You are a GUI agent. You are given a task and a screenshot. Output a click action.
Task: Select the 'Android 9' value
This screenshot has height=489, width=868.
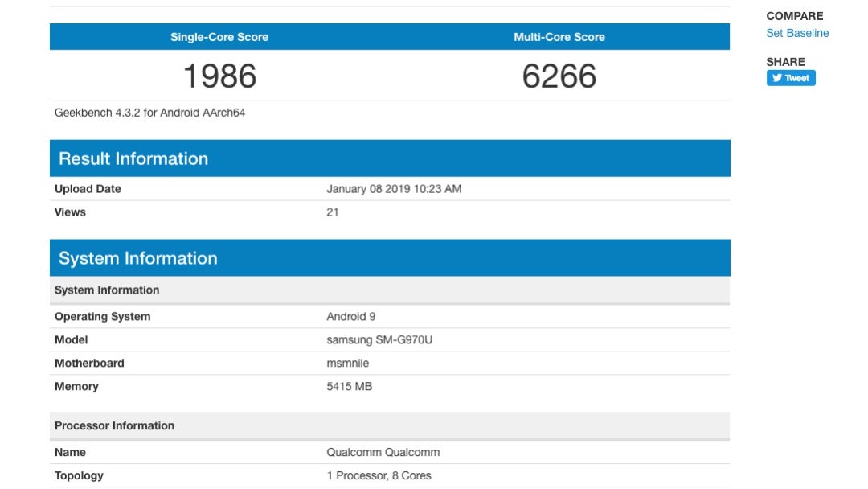pos(351,317)
